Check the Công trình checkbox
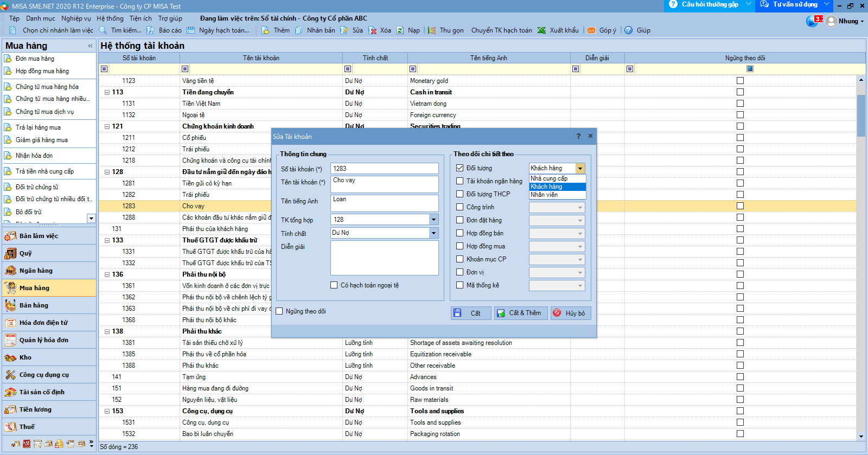This screenshot has height=455, width=868. pos(459,207)
